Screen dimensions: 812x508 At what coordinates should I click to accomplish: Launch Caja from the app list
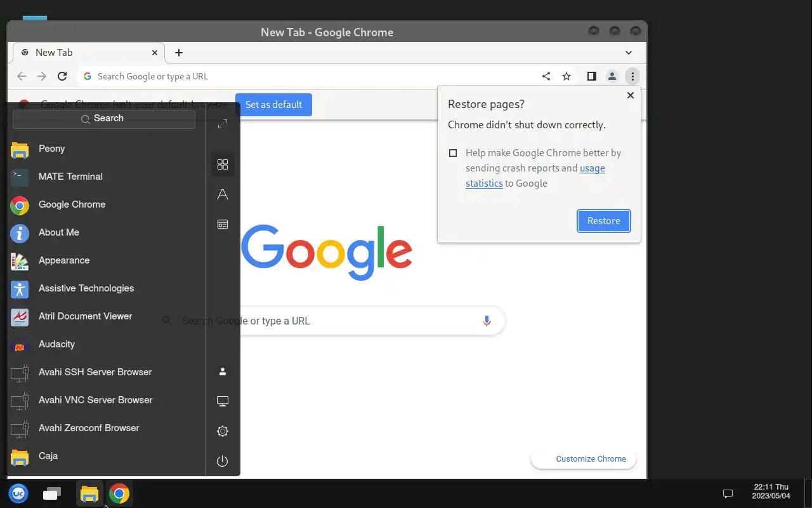107,456
